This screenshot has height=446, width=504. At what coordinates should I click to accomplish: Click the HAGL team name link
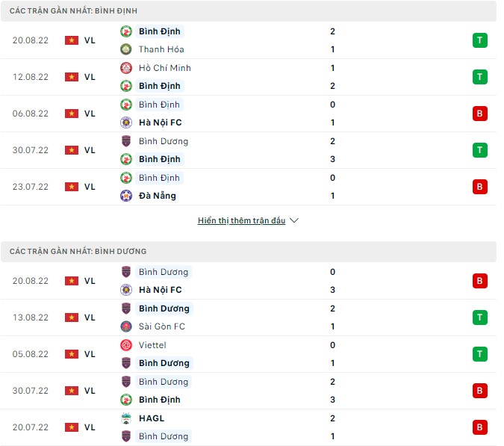tap(152, 418)
